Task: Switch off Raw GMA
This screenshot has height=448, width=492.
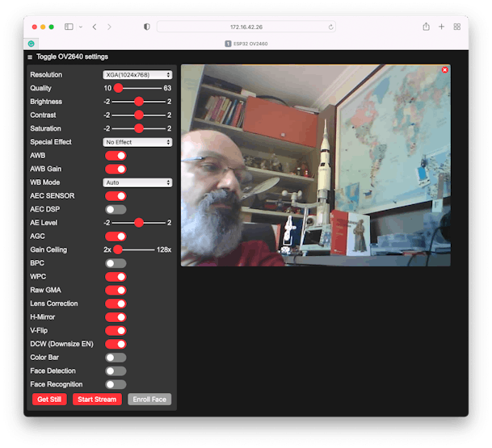Action: (116, 291)
